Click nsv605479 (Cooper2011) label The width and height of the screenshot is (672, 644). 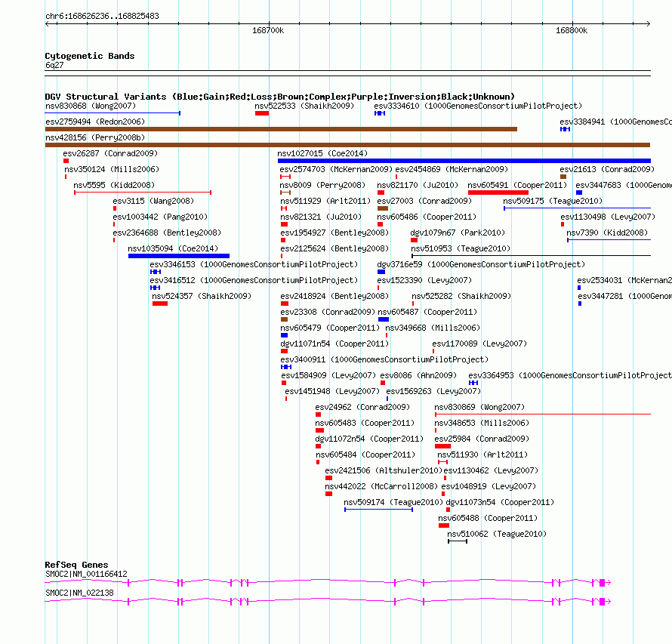coord(329,328)
